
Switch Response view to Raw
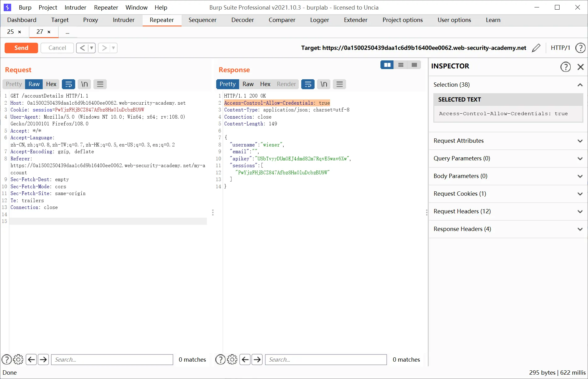point(248,84)
